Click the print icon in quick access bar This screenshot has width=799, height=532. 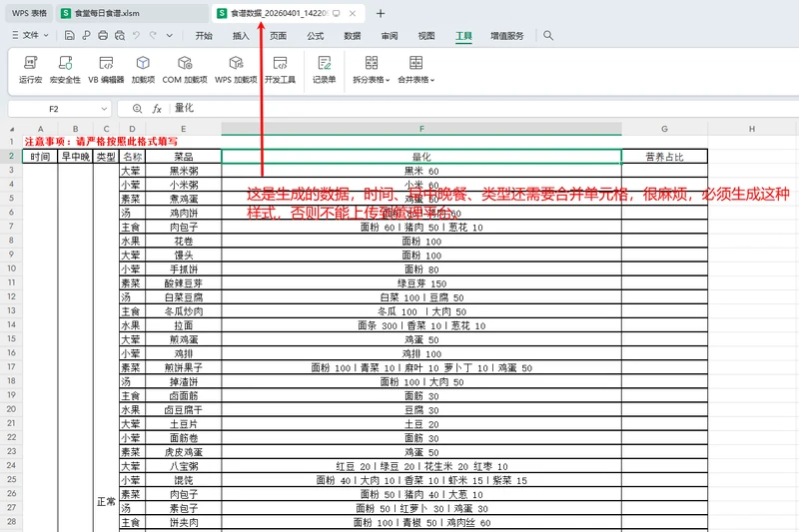click(103, 35)
